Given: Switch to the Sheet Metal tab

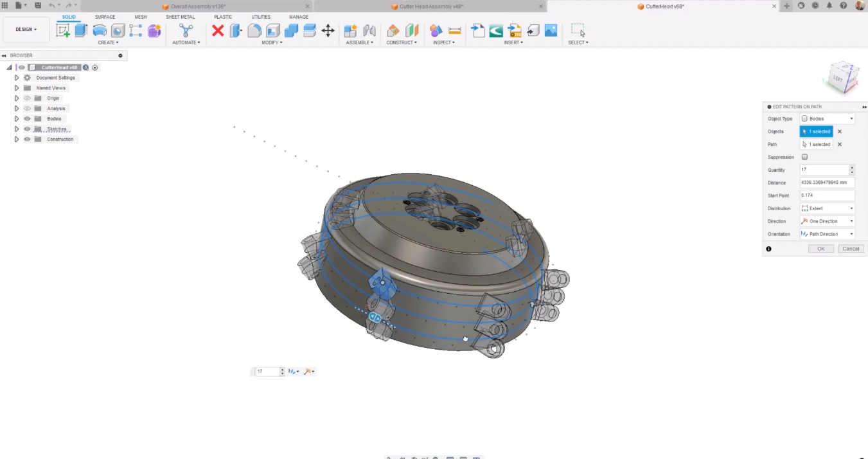Looking at the screenshot, I should (x=180, y=17).
